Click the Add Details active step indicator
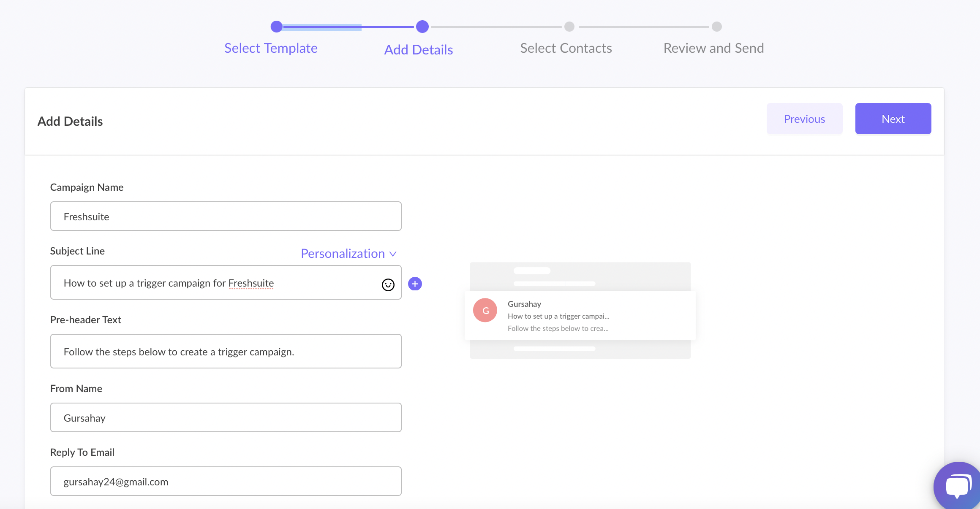 tap(420, 26)
